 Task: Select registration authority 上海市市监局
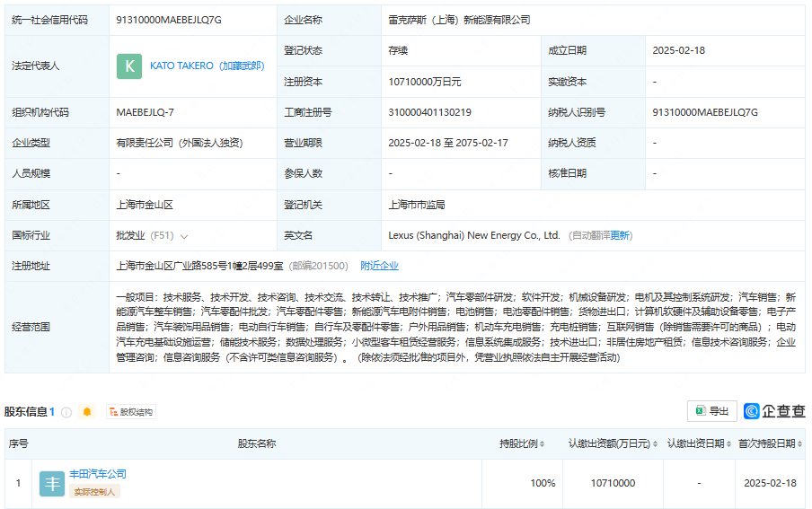417,205
